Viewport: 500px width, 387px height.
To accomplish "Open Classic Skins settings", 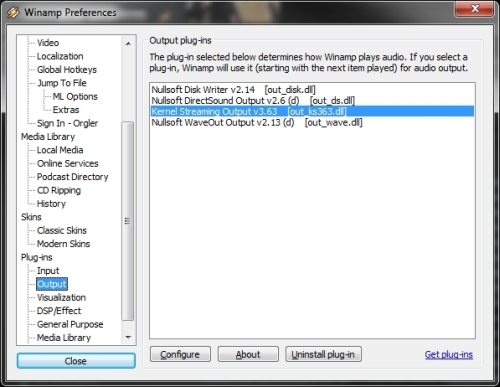I will [62, 230].
